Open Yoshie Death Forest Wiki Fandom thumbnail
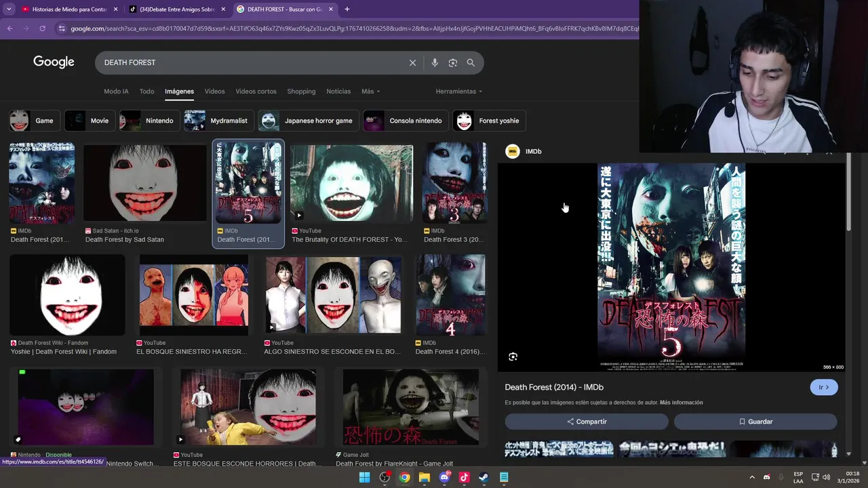This screenshot has height=488, width=868. coord(67,295)
